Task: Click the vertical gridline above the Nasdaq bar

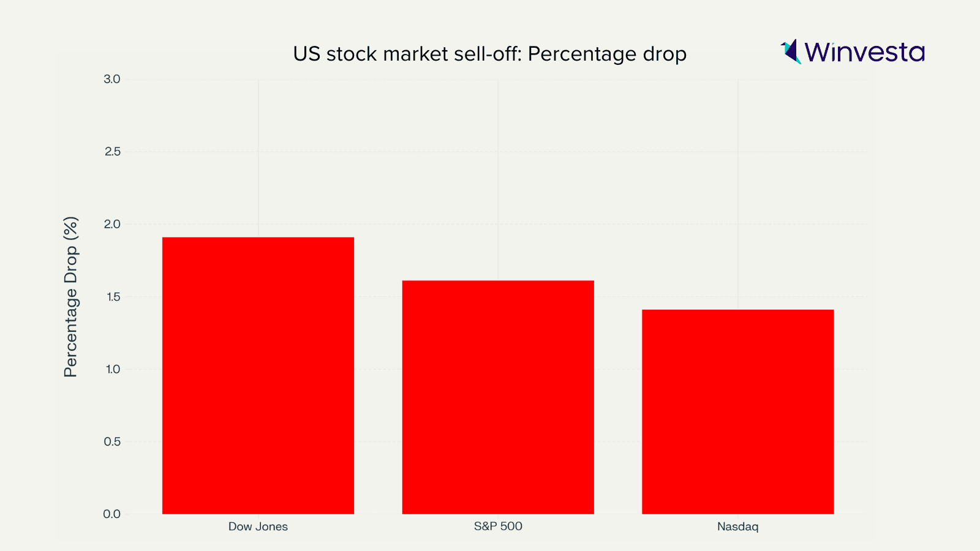Action: point(737,184)
